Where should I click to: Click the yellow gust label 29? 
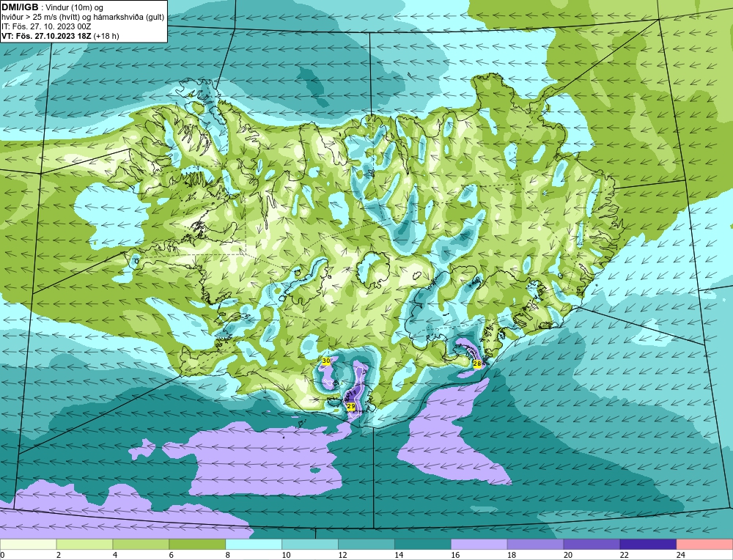coord(351,407)
